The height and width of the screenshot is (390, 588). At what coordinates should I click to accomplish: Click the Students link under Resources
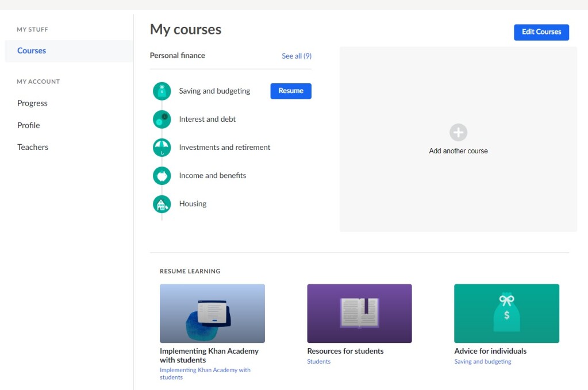tap(319, 362)
